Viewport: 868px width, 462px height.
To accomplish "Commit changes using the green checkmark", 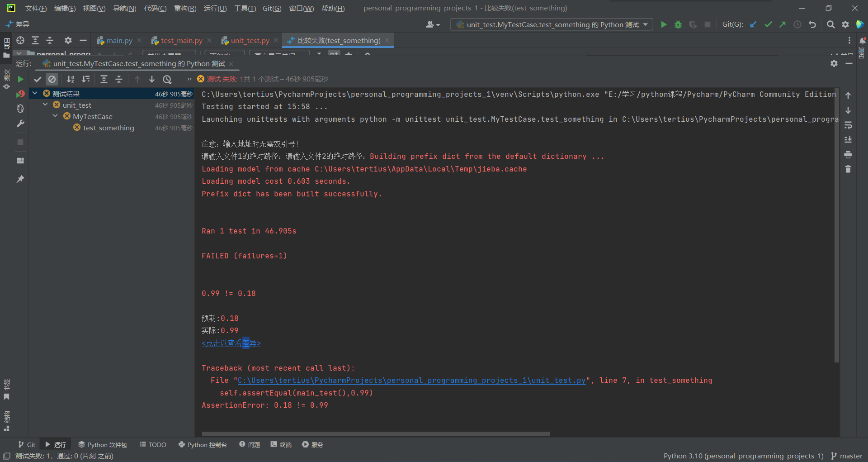I will [x=768, y=24].
